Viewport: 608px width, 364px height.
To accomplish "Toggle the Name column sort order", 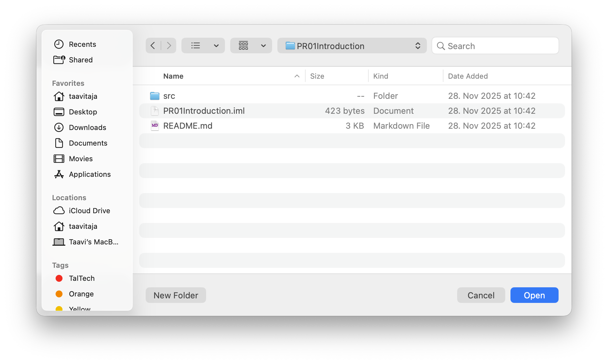I will pyautogui.click(x=173, y=76).
